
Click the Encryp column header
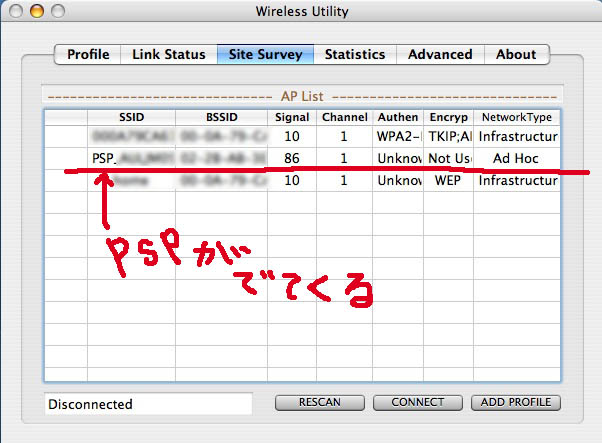coord(446,117)
